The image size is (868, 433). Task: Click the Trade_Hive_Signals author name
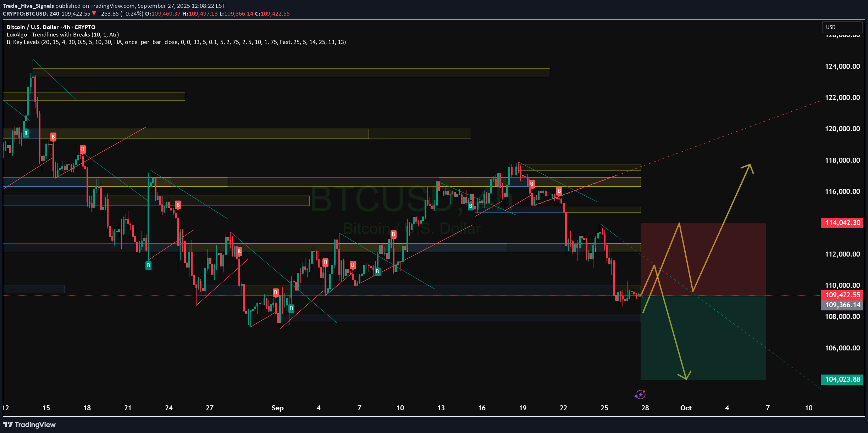[28, 6]
